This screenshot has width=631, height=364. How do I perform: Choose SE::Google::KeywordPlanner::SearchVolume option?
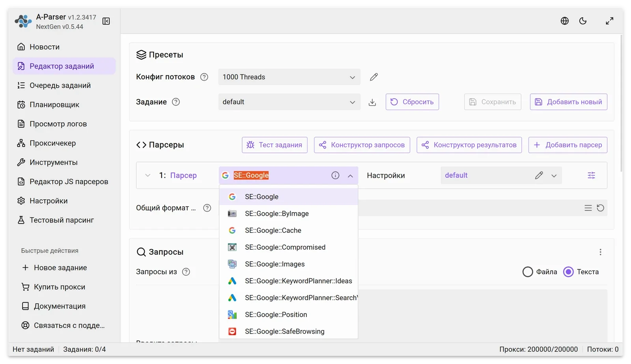(x=288, y=298)
